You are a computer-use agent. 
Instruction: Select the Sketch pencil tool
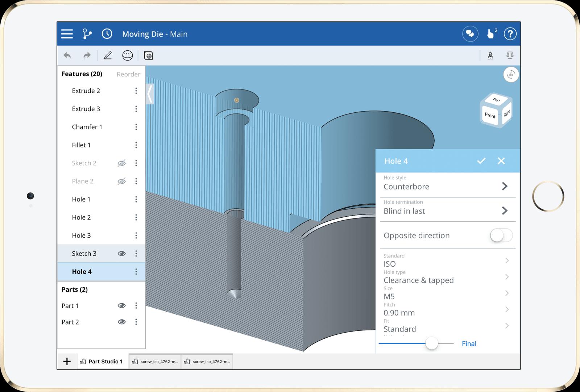(x=108, y=55)
